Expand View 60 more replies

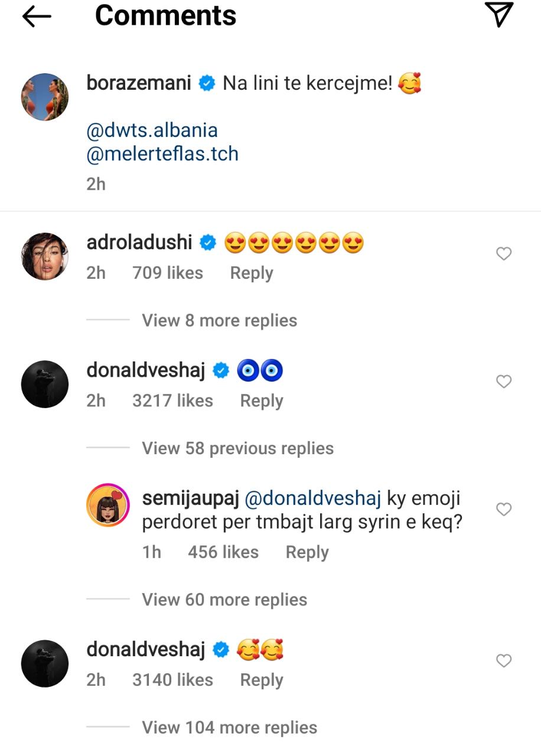coord(224,599)
